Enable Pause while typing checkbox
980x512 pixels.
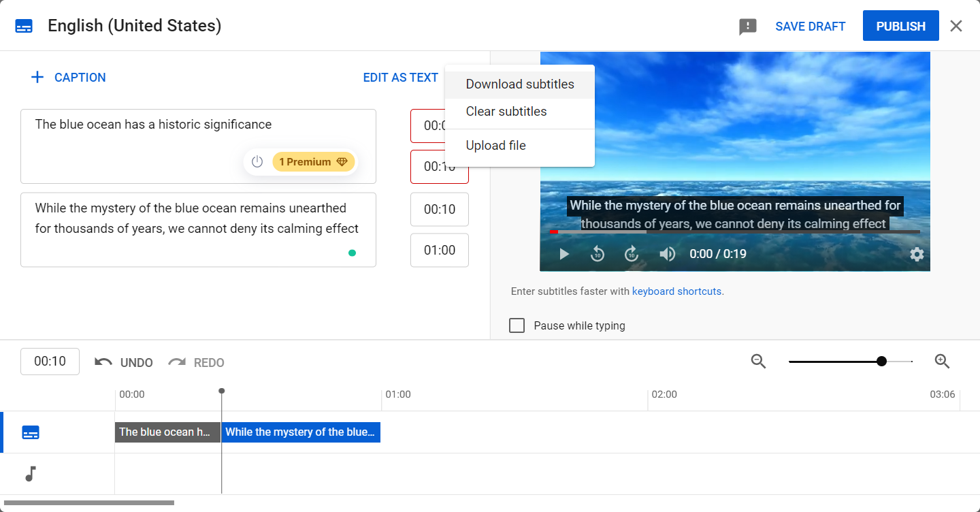(517, 325)
